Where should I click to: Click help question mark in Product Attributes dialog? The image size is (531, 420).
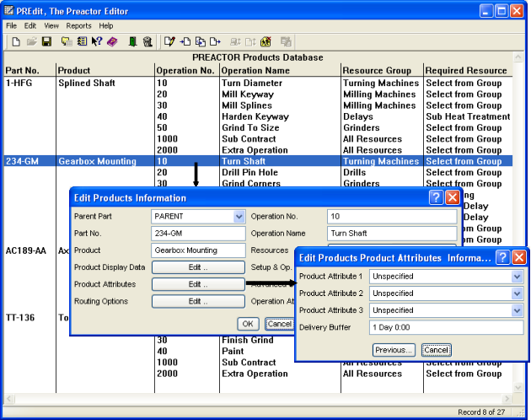click(x=502, y=257)
